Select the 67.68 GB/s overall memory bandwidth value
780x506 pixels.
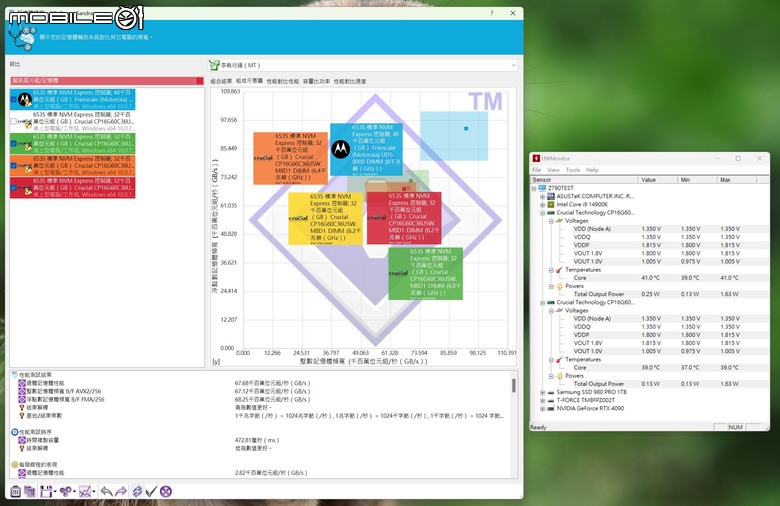(x=273, y=383)
